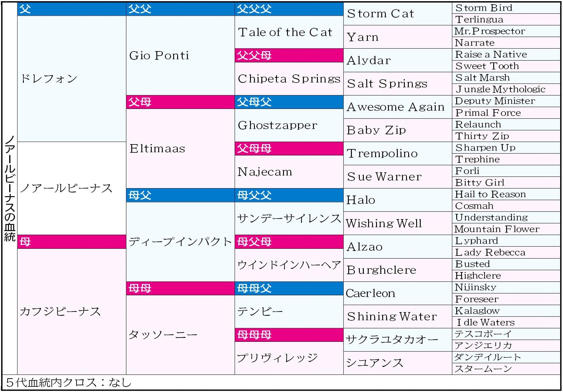This screenshot has height=392, width=563.
Task: Click the Wishing Well cell
Action: [x=384, y=223]
